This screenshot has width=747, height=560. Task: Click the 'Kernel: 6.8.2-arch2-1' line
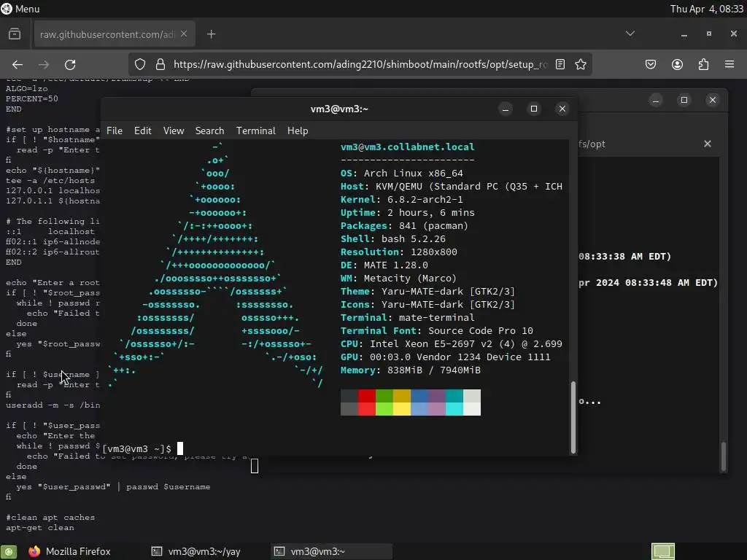click(402, 200)
